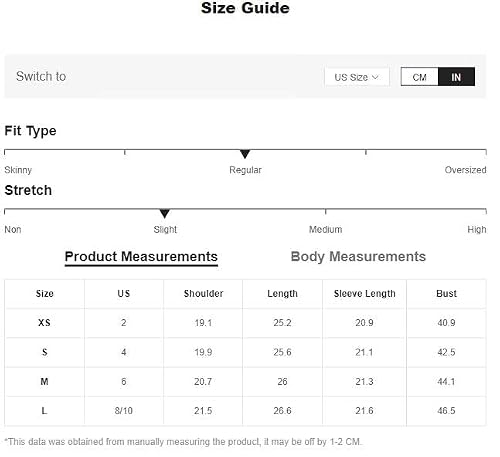Screen dimensions: 500x457
Task: Select the IN unit toggle
Action: click(456, 77)
